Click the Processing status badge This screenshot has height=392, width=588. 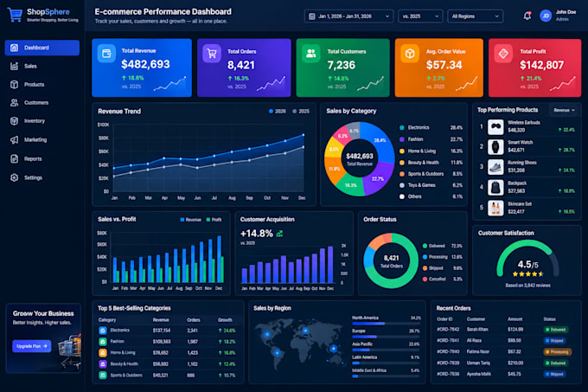[557, 352]
